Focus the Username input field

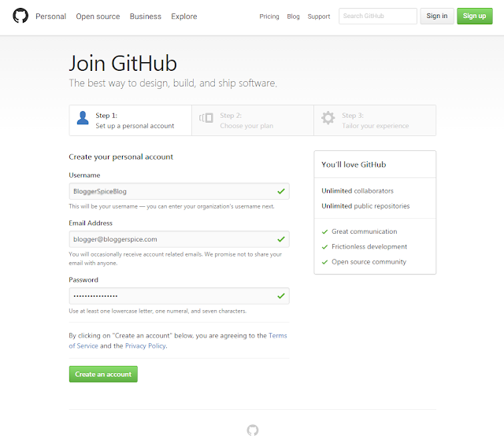click(x=179, y=191)
